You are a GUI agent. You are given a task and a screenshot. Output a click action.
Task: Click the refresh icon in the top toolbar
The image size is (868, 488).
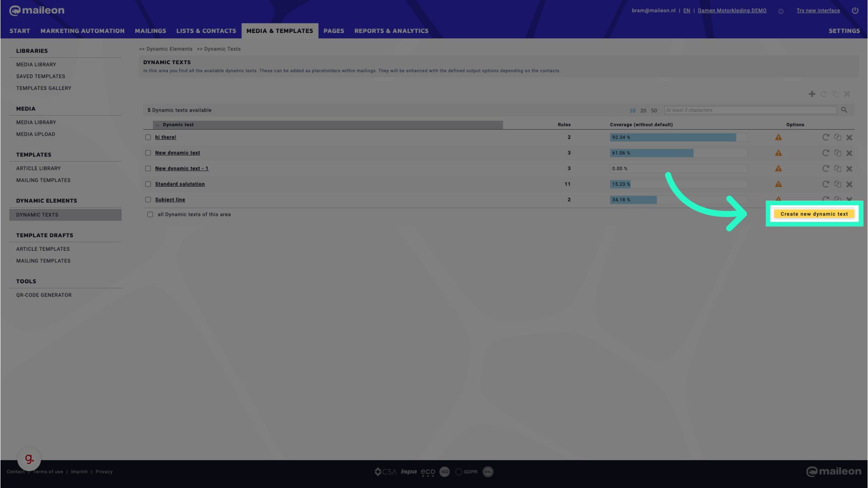(x=824, y=94)
